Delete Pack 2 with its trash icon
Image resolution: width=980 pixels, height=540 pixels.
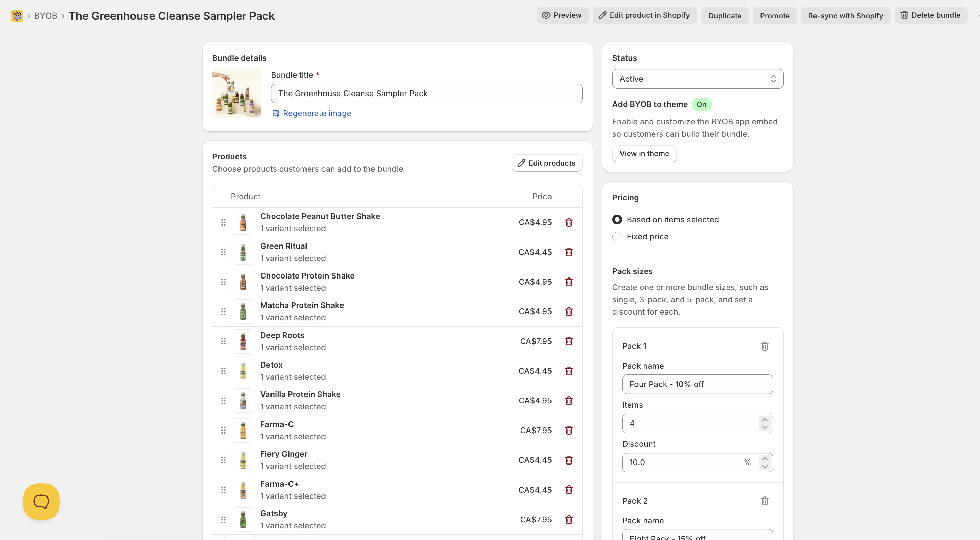click(764, 501)
